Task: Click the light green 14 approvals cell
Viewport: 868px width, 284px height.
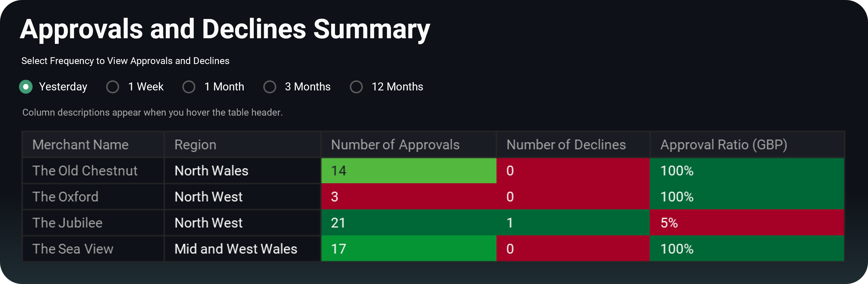Action: coord(409,170)
